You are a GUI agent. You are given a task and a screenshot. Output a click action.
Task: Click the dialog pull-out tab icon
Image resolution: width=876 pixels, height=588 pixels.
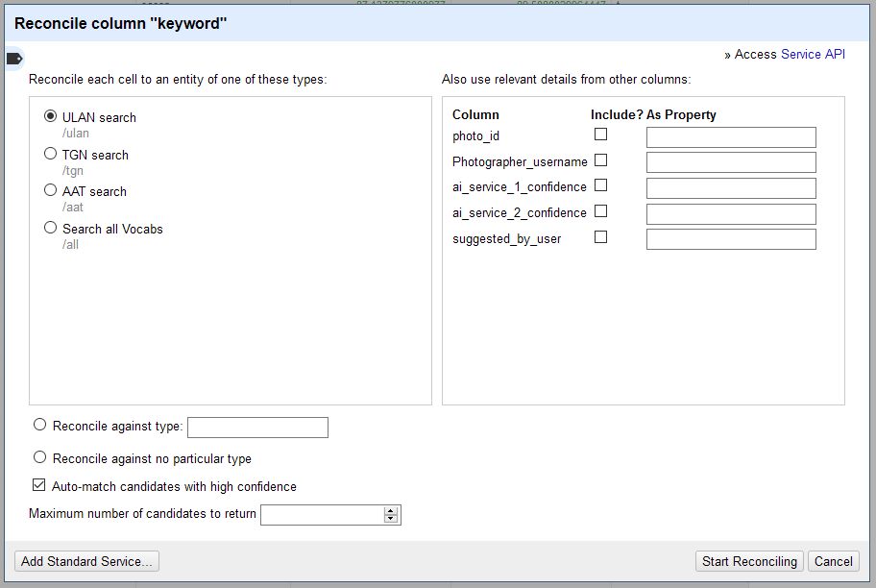[13, 59]
